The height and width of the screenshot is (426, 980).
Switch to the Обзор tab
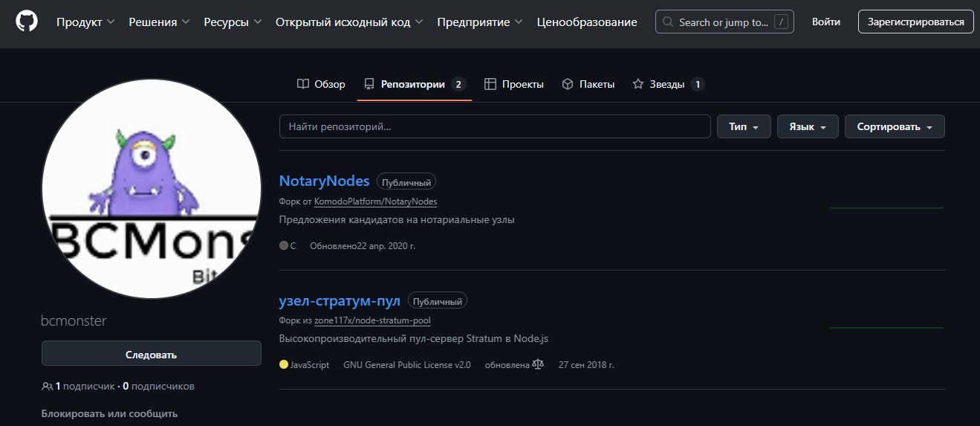321,84
